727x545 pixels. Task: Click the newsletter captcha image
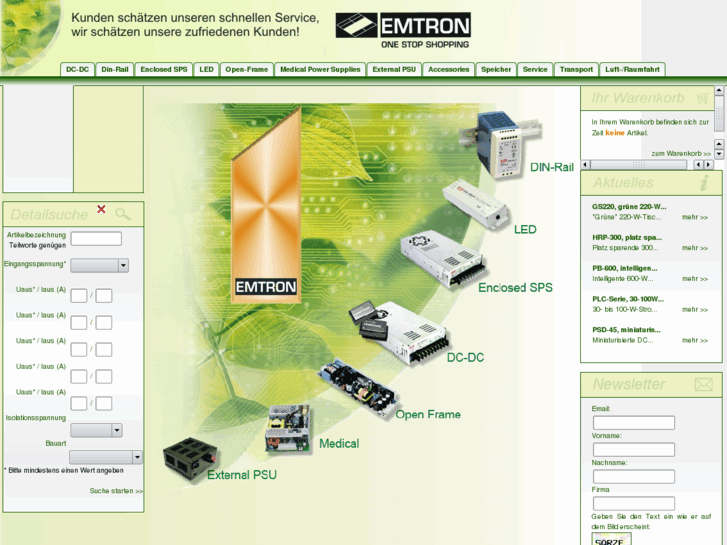pos(612,539)
